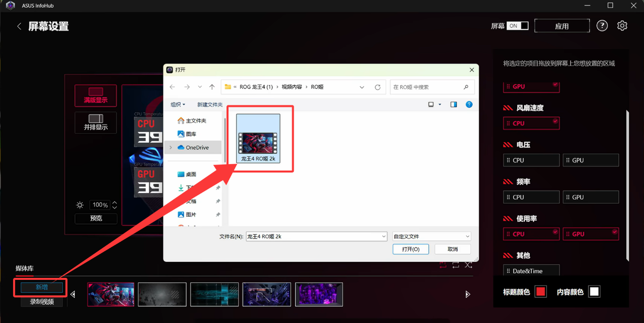Image resolution: width=644 pixels, height=323 pixels.
Task: Click the 在 RO姬 中搜索 search box
Action: pyautogui.click(x=432, y=87)
